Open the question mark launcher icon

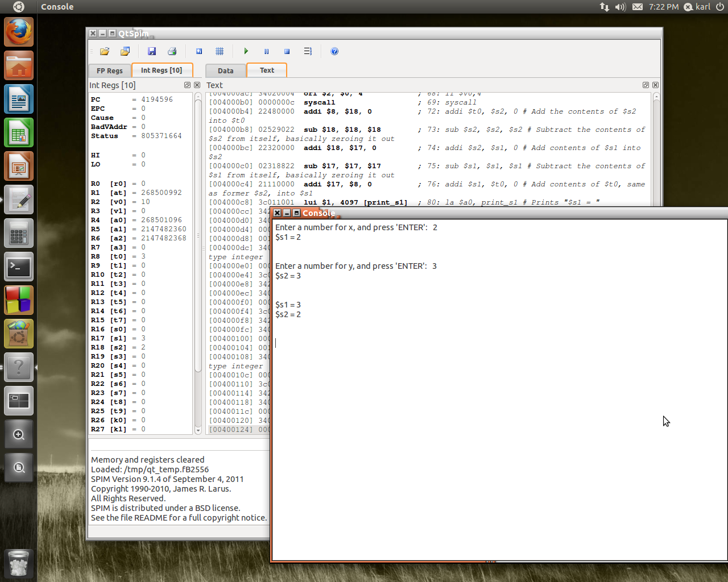coord(19,367)
